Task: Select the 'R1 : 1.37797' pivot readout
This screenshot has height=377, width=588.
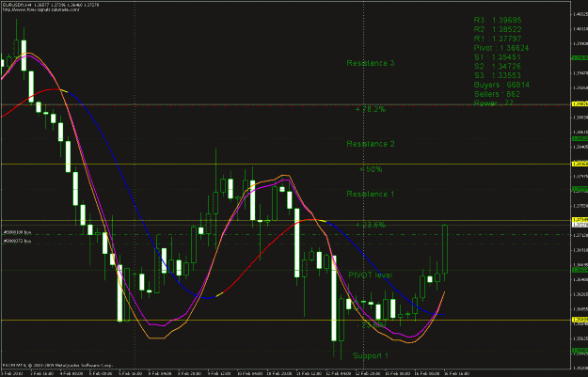Action: (x=498, y=39)
